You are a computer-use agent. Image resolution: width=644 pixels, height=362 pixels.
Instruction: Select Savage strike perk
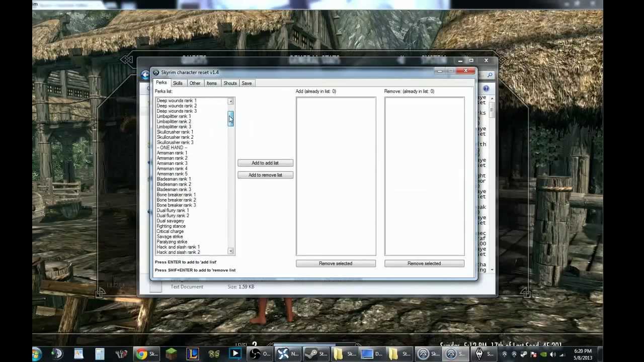tap(170, 237)
